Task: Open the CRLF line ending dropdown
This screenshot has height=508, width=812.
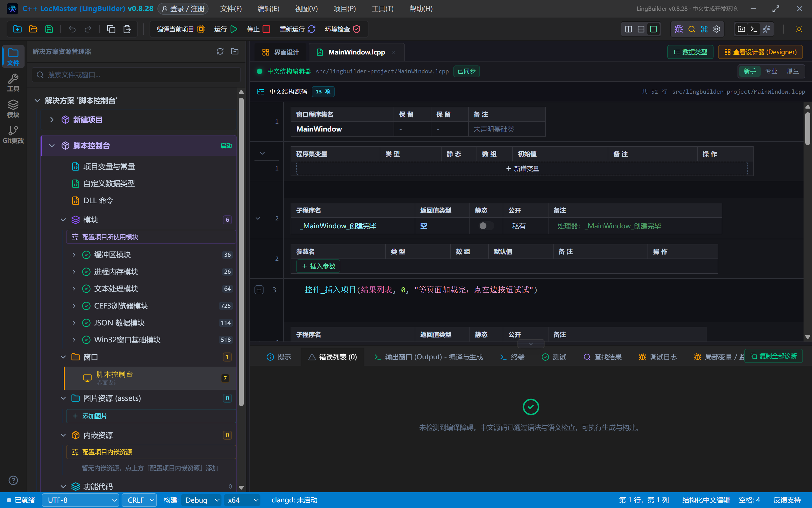Action: 139,500
